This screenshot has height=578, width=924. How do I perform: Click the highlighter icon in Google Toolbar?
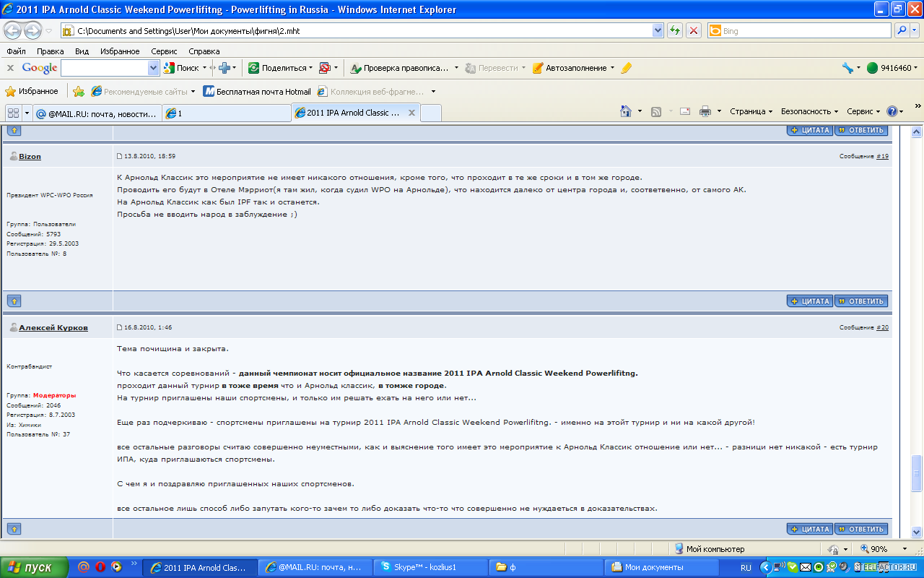tap(626, 68)
